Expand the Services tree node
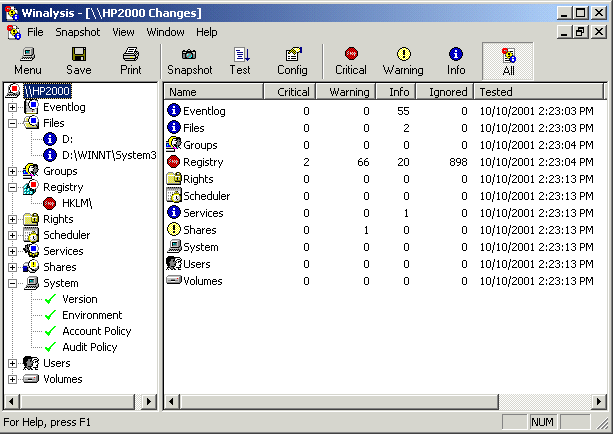The height and width of the screenshot is (434, 613). pos(13,251)
